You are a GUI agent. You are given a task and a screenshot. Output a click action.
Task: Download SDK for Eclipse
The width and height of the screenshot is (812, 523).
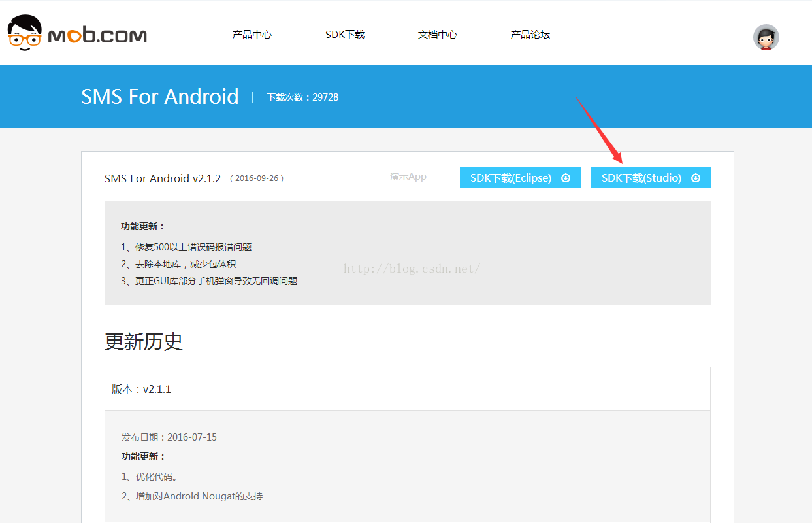(520, 178)
